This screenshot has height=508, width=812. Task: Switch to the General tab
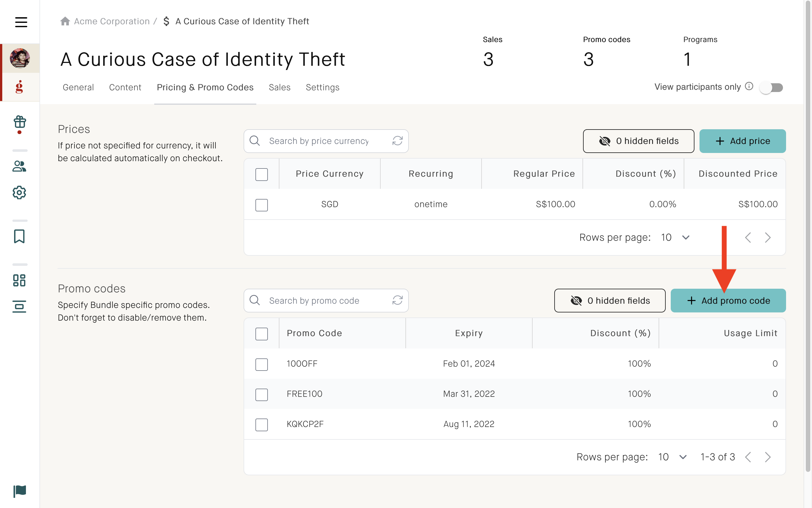pos(78,87)
